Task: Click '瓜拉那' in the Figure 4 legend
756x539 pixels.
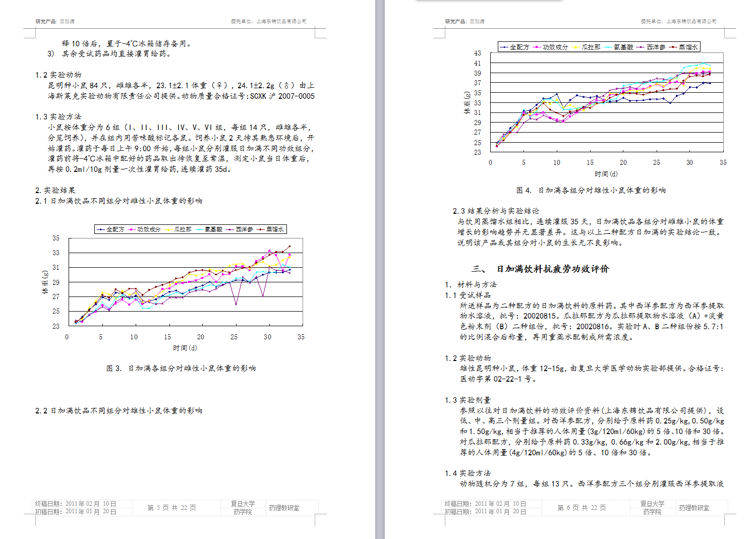Action: click(x=591, y=47)
